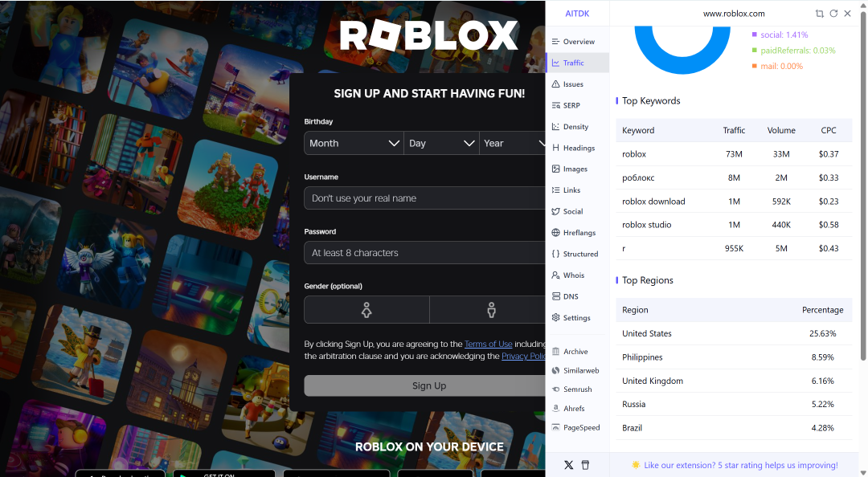Click the mail 0.00% legend entry
The image size is (868, 477).
pos(777,66)
